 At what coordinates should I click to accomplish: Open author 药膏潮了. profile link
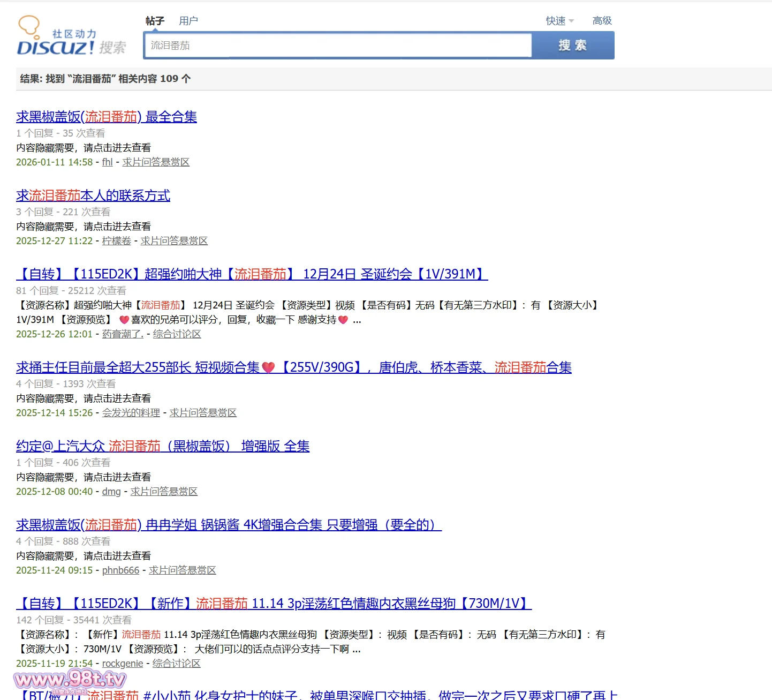tap(123, 334)
